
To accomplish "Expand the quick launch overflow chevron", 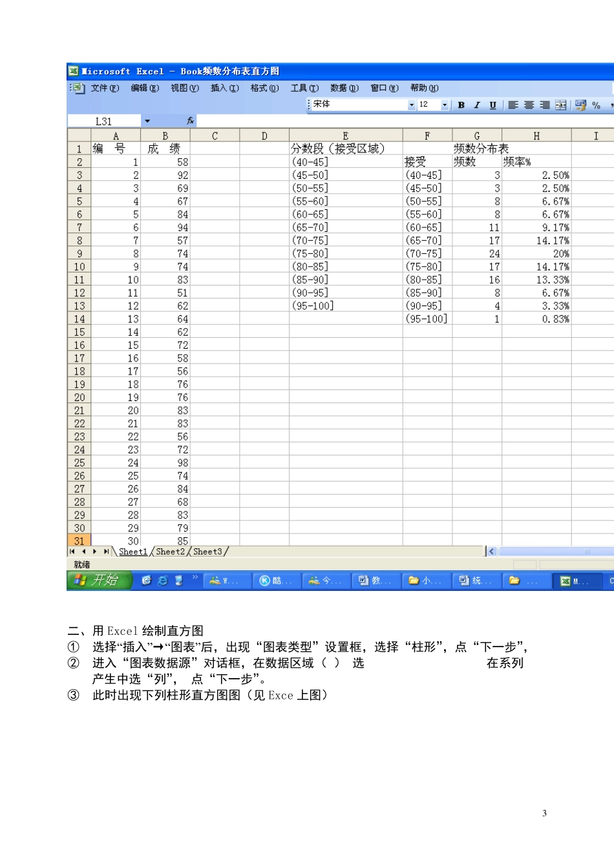I will coord(195,577).
